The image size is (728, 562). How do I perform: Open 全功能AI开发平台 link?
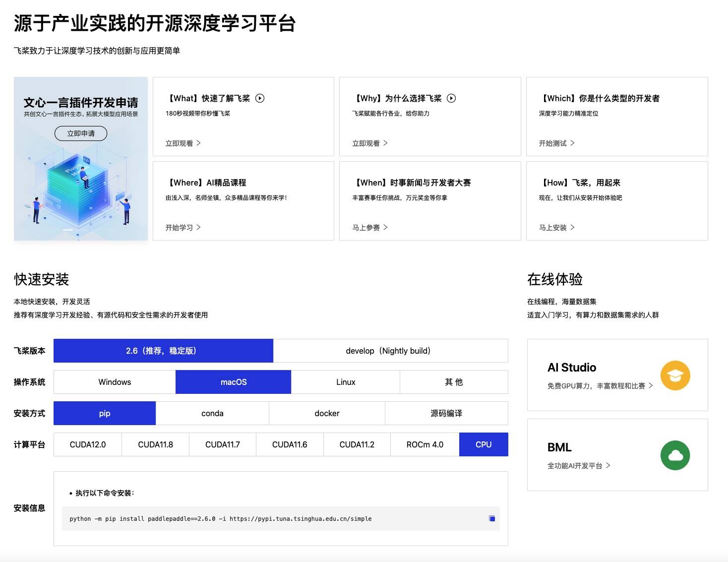pos(579,466)
